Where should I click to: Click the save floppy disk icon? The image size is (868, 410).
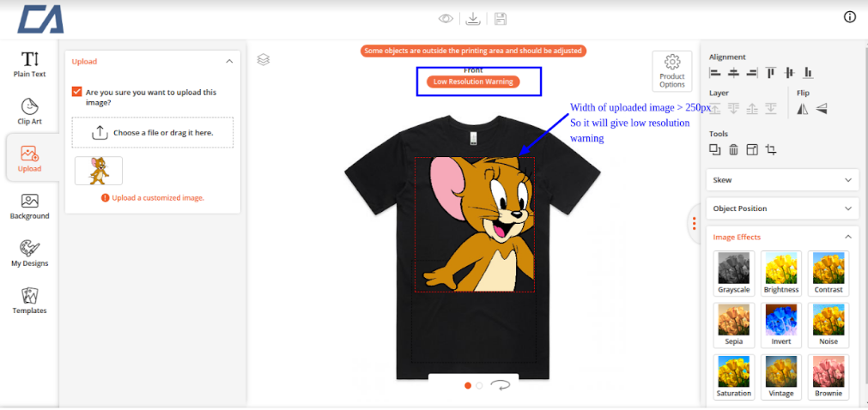(500, 19)
